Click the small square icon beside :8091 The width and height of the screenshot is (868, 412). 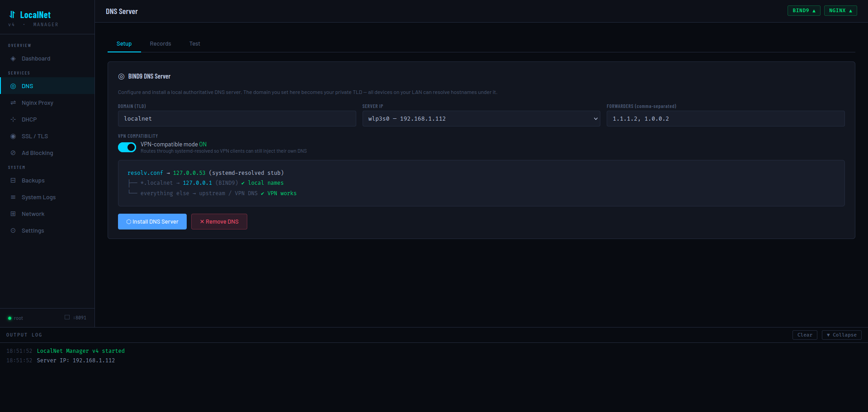(67, 317)
